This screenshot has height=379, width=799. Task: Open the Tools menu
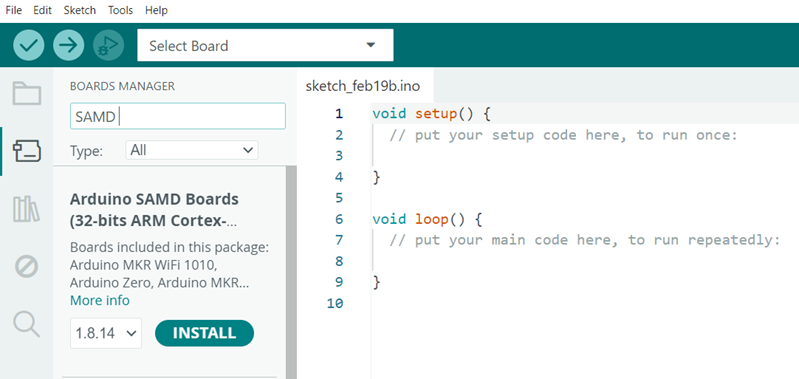(x=120, y=10)
